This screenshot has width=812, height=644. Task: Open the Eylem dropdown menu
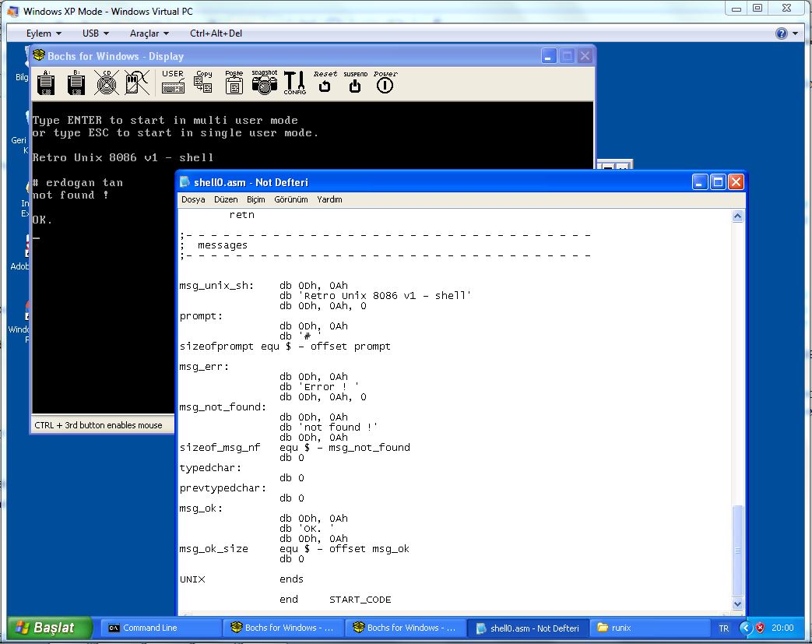point(44,33)
